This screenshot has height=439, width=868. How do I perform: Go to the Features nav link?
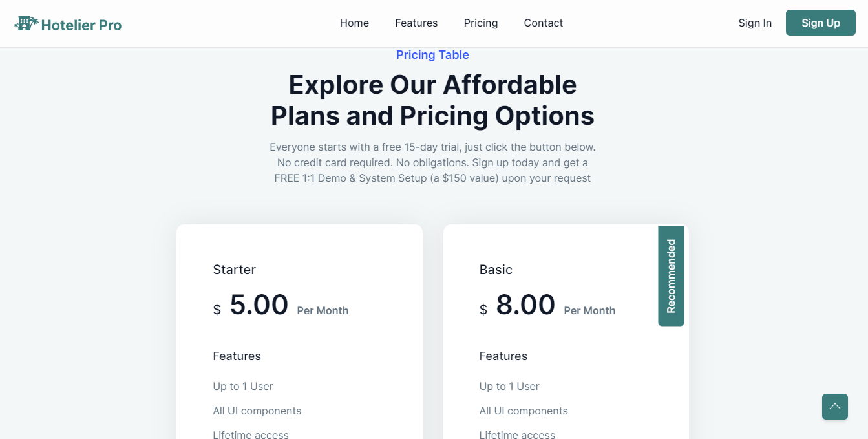point(416,23)
